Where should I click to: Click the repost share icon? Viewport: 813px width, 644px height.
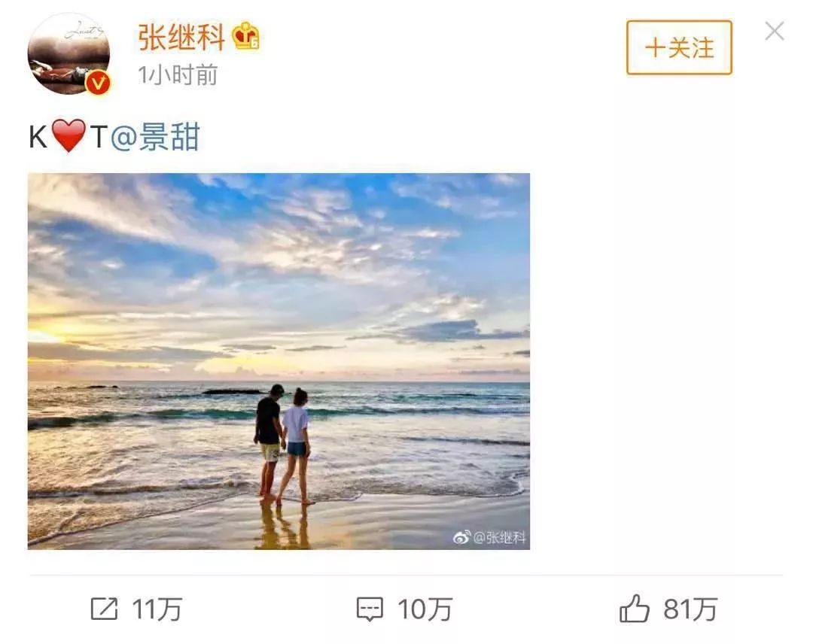coord(104,609)
